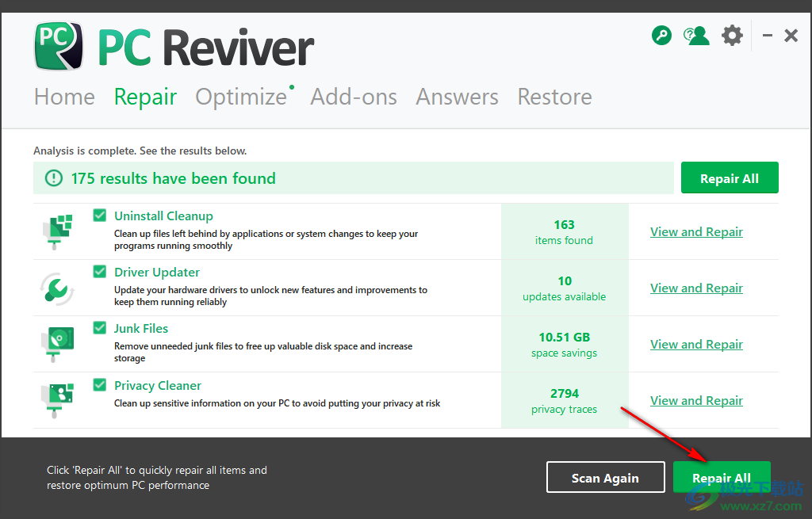Open the help and support person icon
812x519 pixels.
[696, 36]
